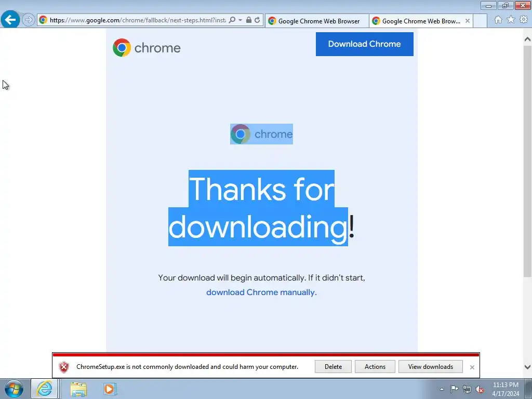This screenshot has width=532, height=399.
Task: Show hidden system tray icons
Action: click(x=442, y=389)
